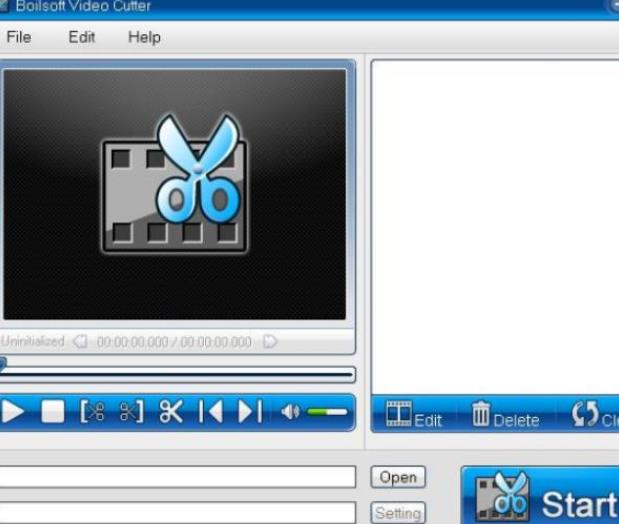
Task: Adjust the green volume slider
Action: [327, 411]
